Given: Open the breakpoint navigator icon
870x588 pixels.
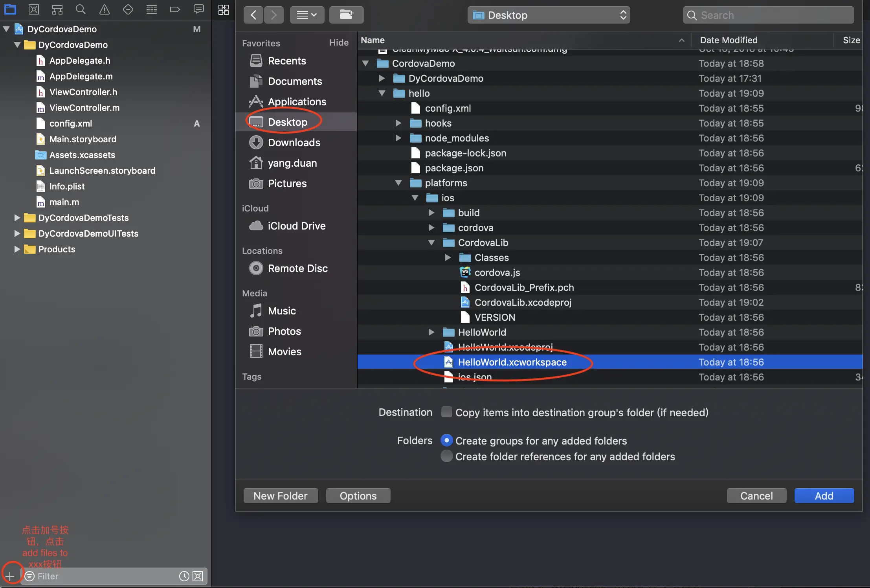Looking at the screenshot, I should click(x=175, y=9).
